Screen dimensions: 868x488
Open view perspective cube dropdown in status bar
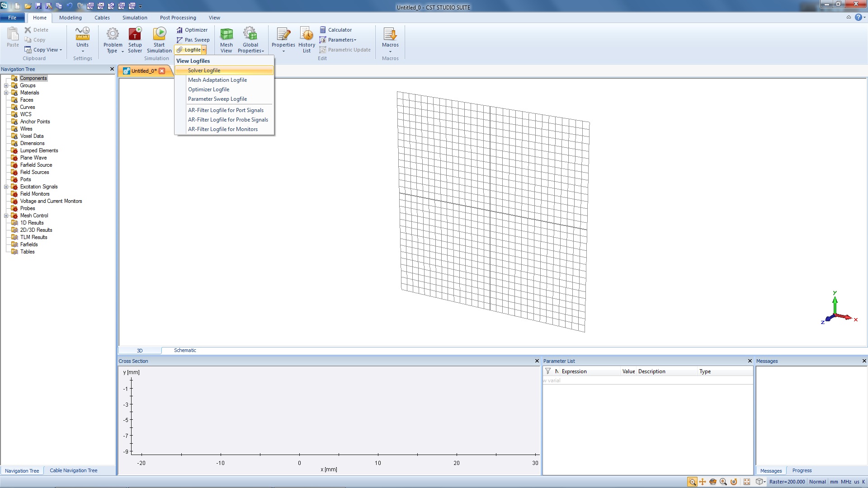pyautogui.click(x=761, y=482)
